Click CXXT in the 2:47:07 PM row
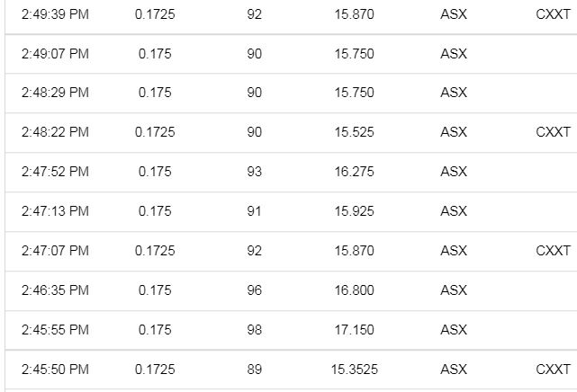 coord(553,251)
